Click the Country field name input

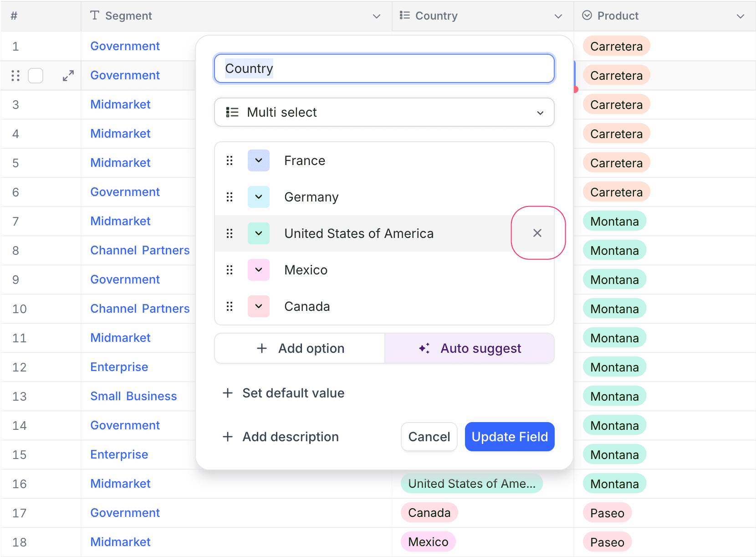pyautogui.click(x=384, y=68)
